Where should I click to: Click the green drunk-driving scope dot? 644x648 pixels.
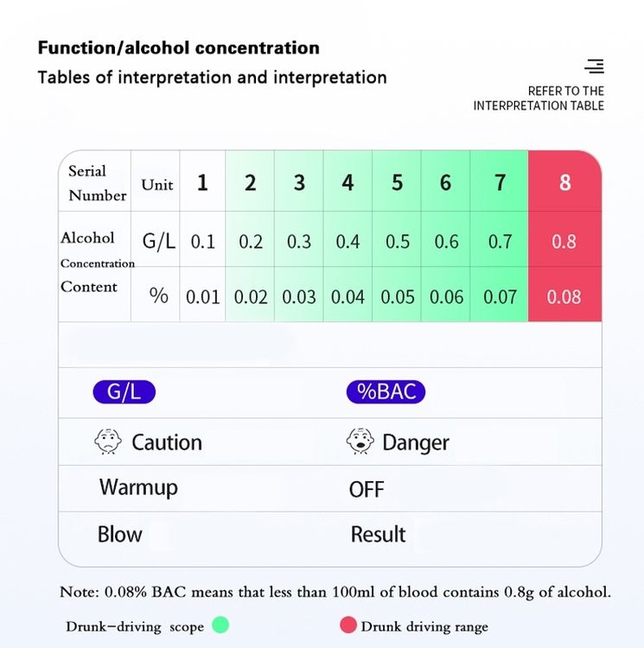(220, 625)
